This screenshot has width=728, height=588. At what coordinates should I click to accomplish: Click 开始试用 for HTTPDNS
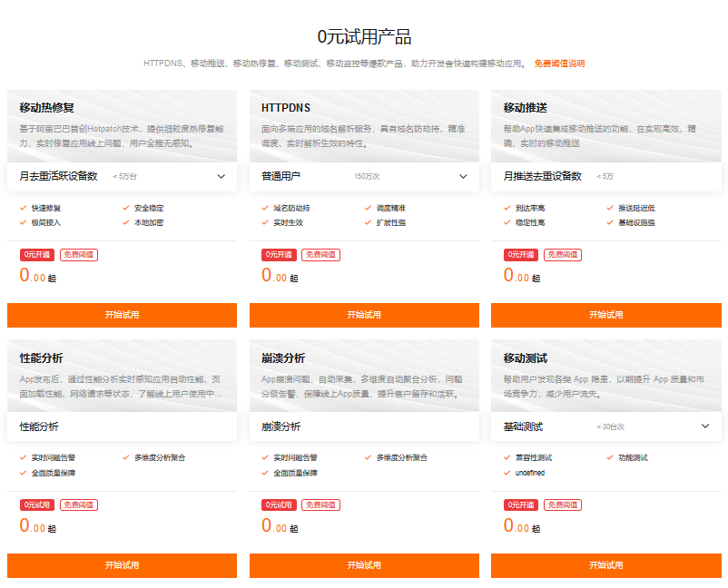click(x=364, y=315)
